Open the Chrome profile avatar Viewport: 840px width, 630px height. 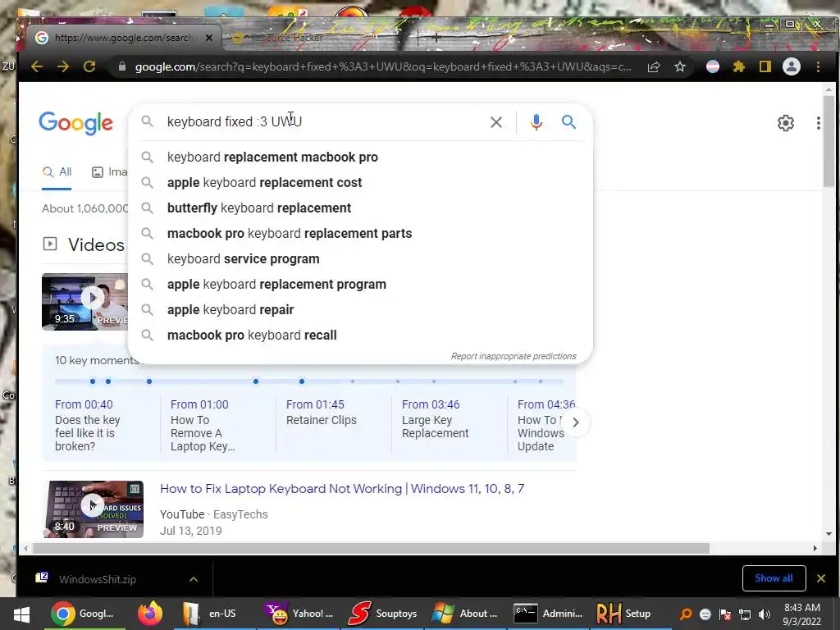[x=792, y=67]
